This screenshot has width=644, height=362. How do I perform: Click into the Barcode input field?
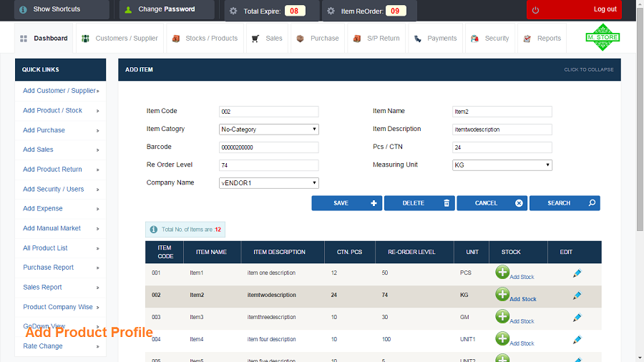tap(268, 147)
